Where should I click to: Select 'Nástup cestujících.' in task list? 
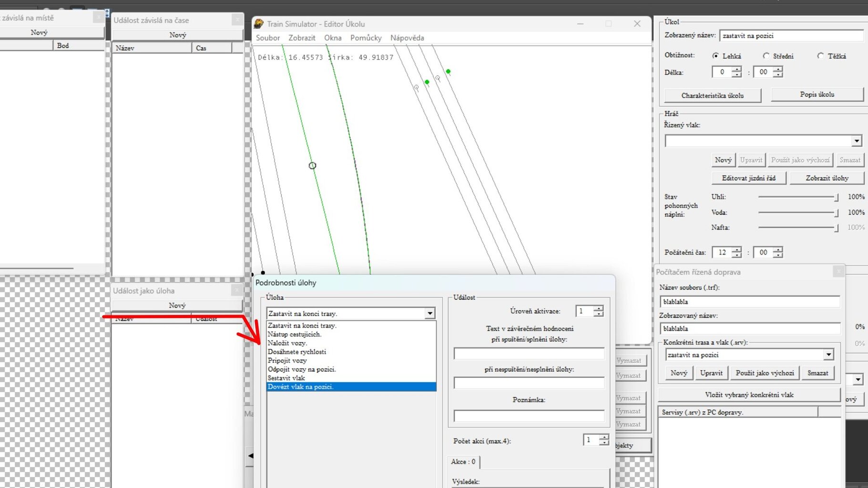[x=351, y=334]
